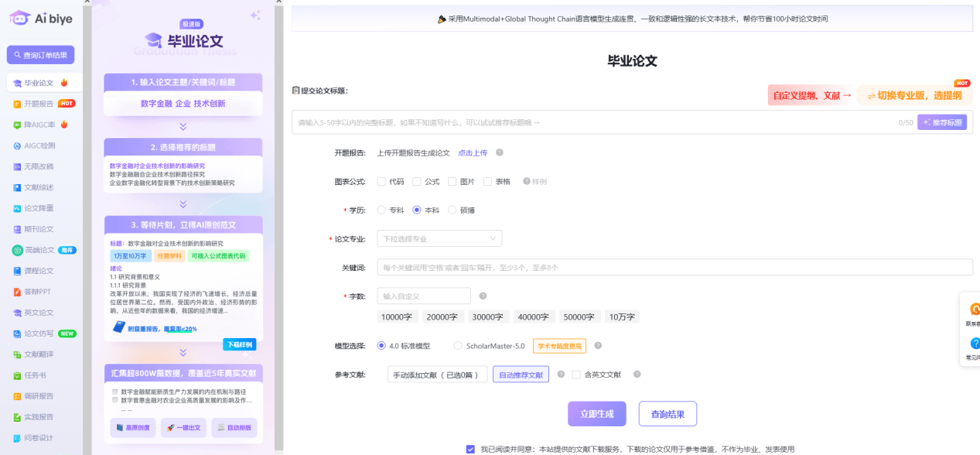Click help icon next to 自动推荐文献

pos(562,375)
